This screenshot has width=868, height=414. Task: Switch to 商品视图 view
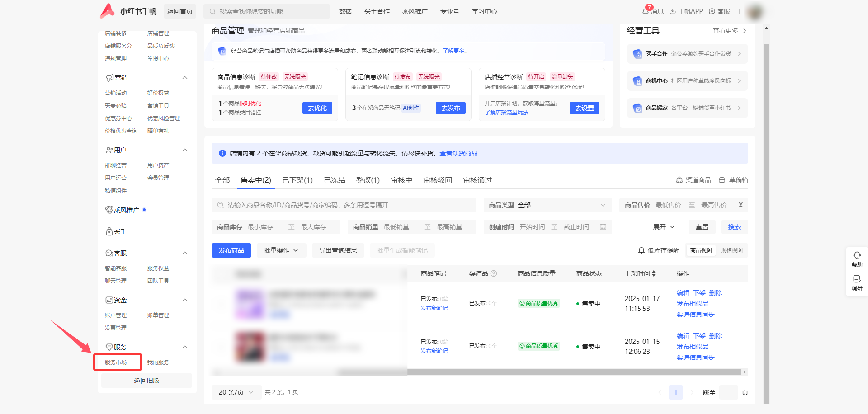tap(701, 250)
